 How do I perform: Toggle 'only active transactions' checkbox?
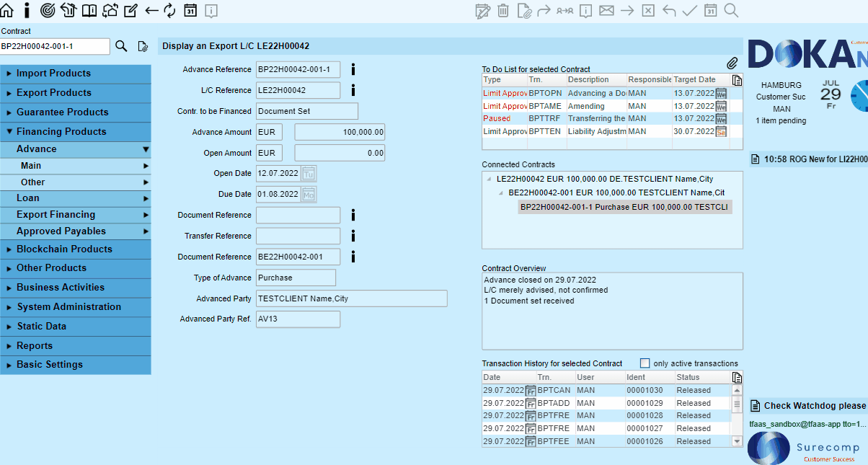click(645, 363)
